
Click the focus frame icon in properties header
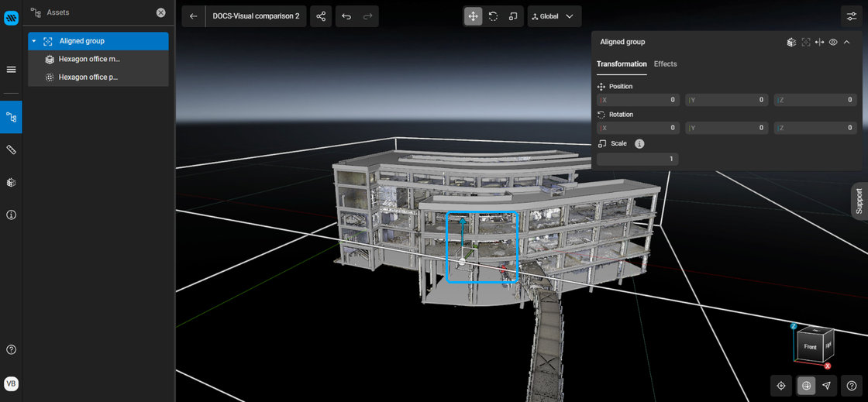[806, 42]
